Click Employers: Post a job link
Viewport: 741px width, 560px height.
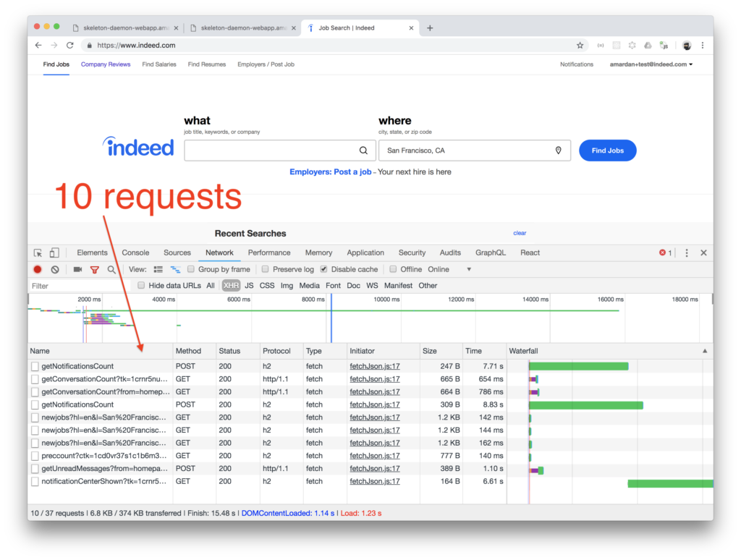click(x=330, y=172)
